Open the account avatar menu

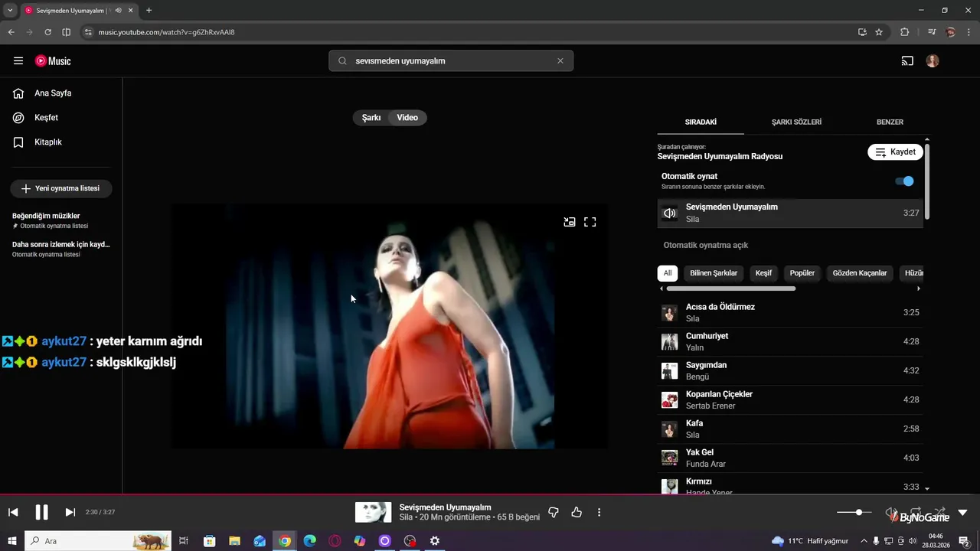933,60
